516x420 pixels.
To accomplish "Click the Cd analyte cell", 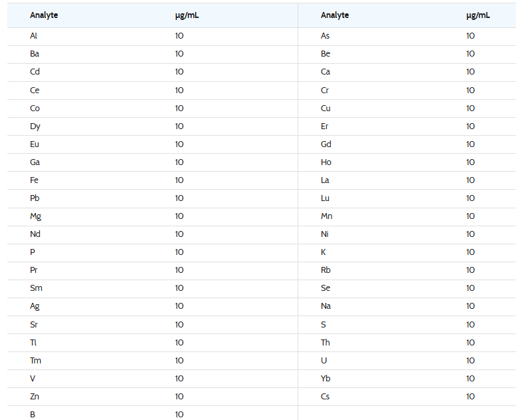I will click(35, 72).
